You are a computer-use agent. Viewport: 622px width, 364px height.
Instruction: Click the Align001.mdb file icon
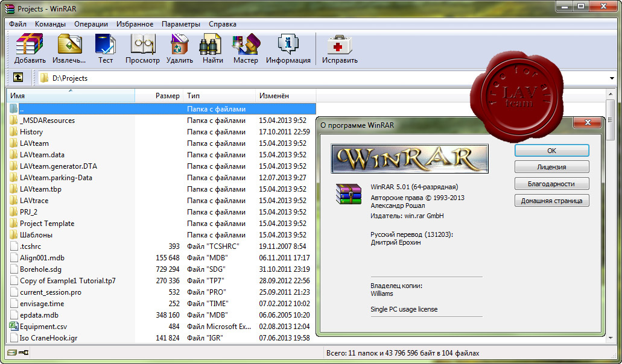coord(14,258)
